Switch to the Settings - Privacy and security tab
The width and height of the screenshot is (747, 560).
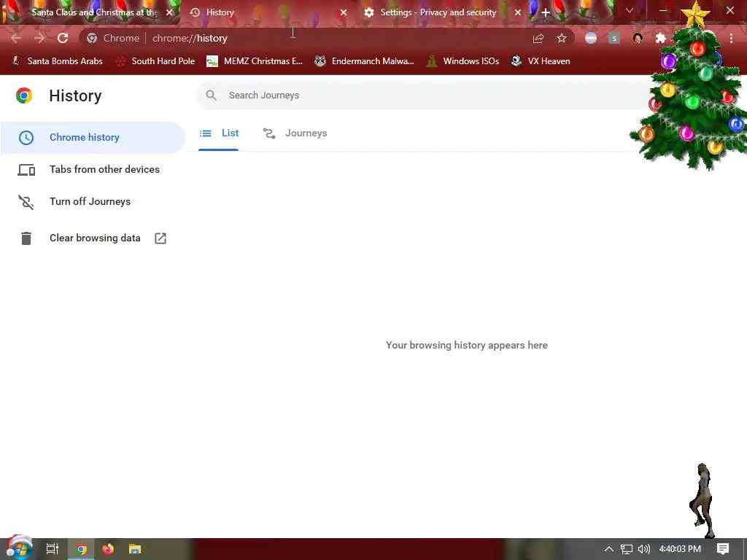[x=438, y=12]
